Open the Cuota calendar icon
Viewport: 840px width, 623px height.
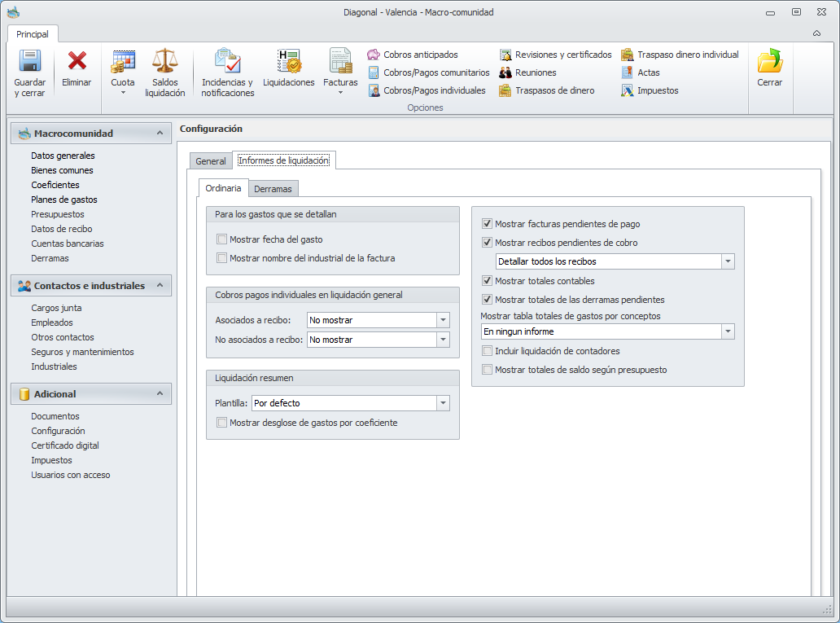point(123,61)
